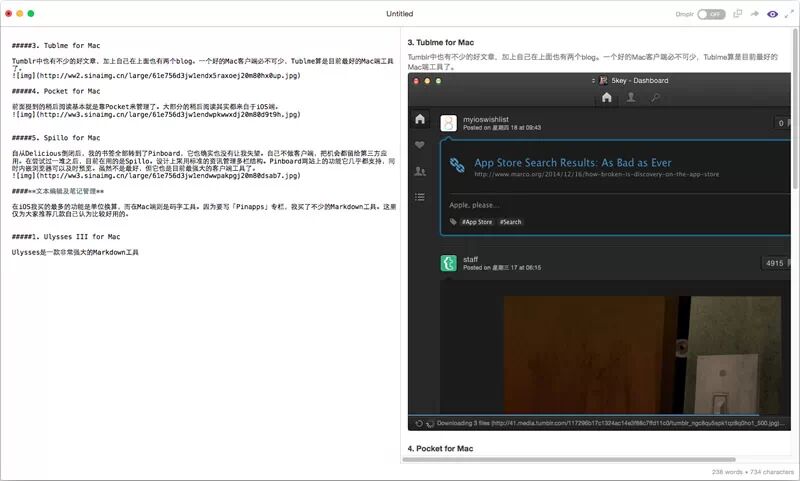
Task: Click the editor paragraph starting "Tumblr中也有不少"
Action: (x=203, y=64)
